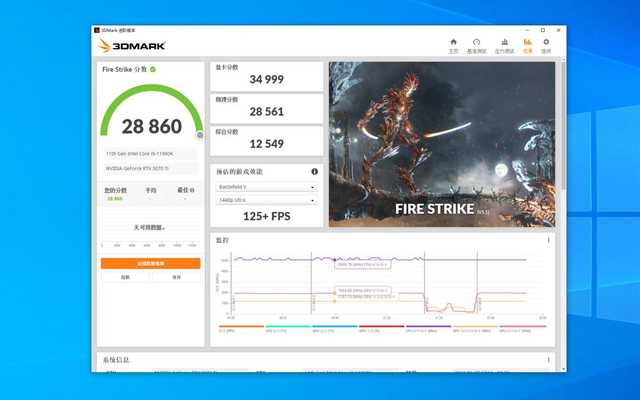Viewport: 640px width, 400px height.
Task: Click the 3DMark logo in the header
Action: tap(132, 46)
